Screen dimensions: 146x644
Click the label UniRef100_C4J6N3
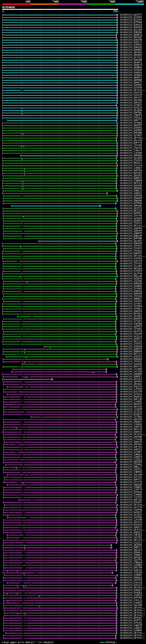click(131, 369)
